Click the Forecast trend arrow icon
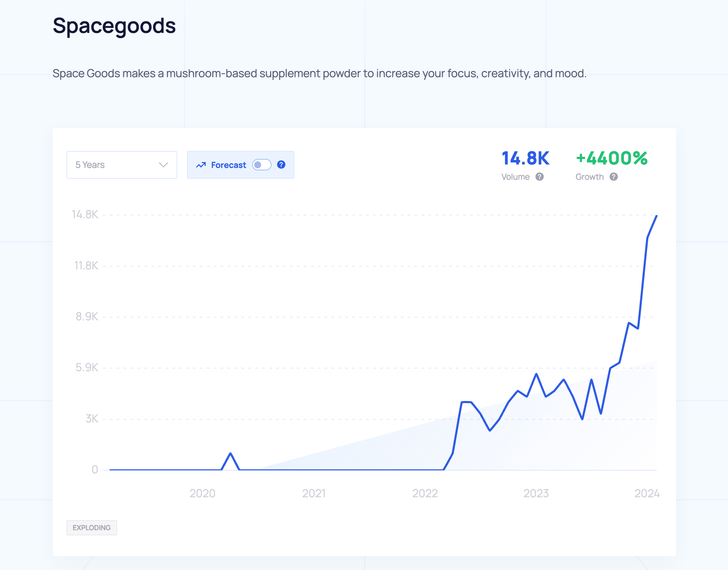 pyautogui.click(x=201, y=165)
